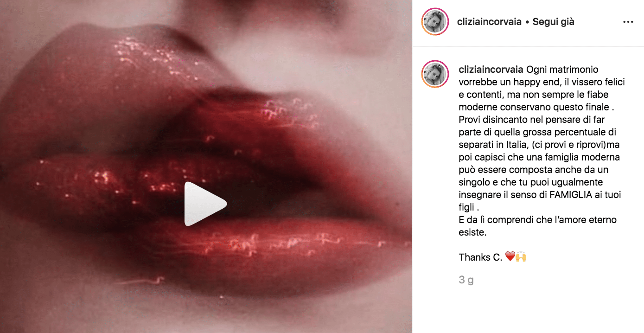Open the profile avatar beside the caption

tap(435, 74)
